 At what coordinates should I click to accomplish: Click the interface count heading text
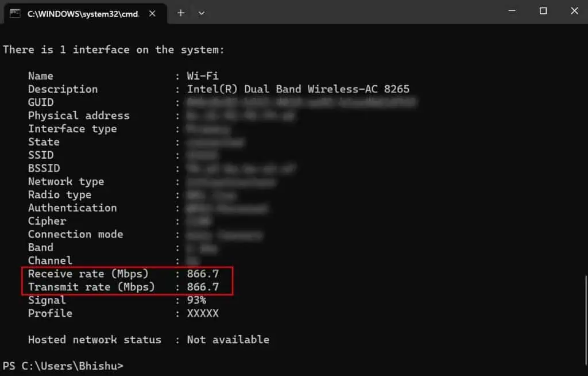pos(113,49)
